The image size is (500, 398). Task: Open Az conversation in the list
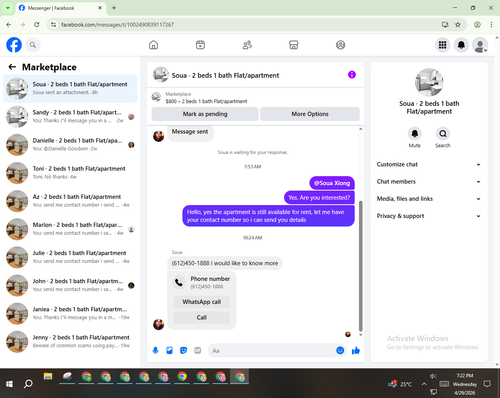(70, 201)
